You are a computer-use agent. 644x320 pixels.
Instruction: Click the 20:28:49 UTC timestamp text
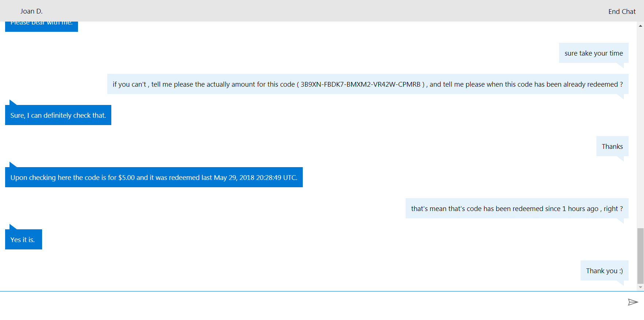click(x=276, y=178)
